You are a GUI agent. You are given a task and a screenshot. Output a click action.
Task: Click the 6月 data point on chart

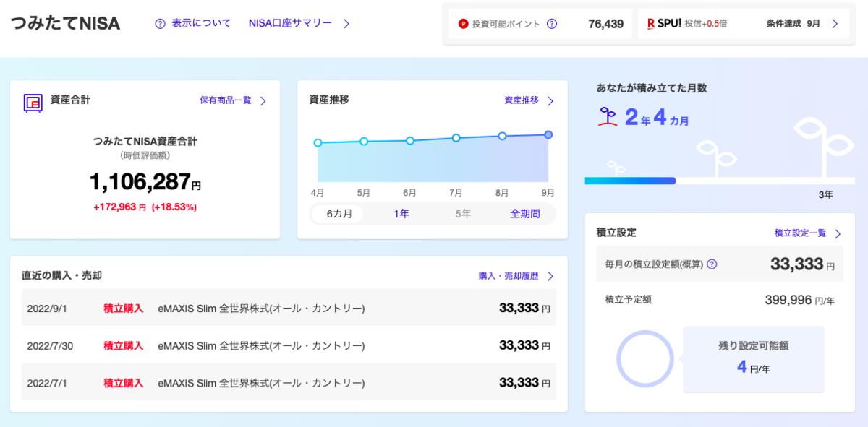pyautogui.click(x=409, y=140)
